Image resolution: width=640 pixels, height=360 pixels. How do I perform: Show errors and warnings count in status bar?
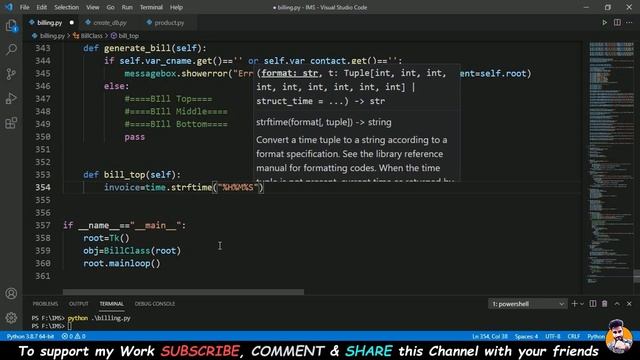click(73, 336)
